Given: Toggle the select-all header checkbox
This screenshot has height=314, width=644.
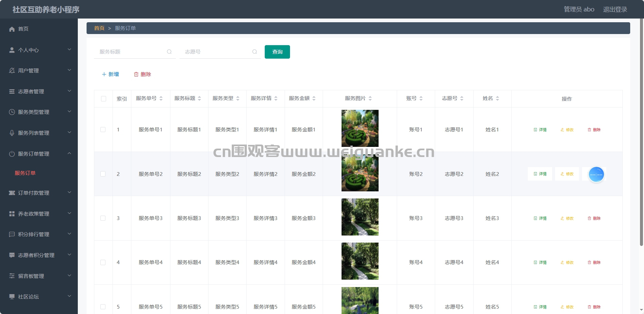Looking at the screenshot, I should pyautogui.click(x=103, y=99).
